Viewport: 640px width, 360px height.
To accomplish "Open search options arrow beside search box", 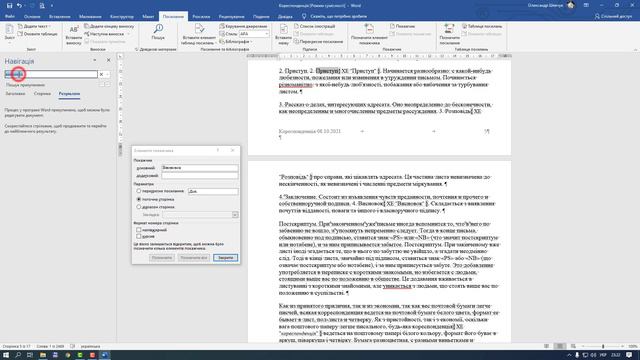I will click(107, 74).
